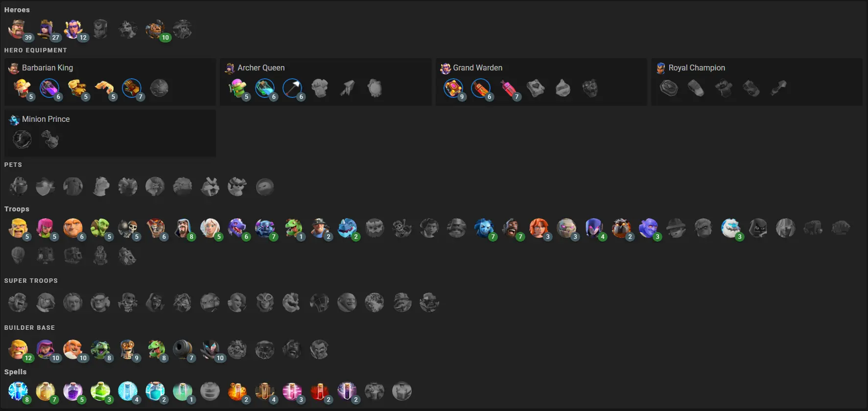Click the first greyed-out super troop icon

point(18,302)
